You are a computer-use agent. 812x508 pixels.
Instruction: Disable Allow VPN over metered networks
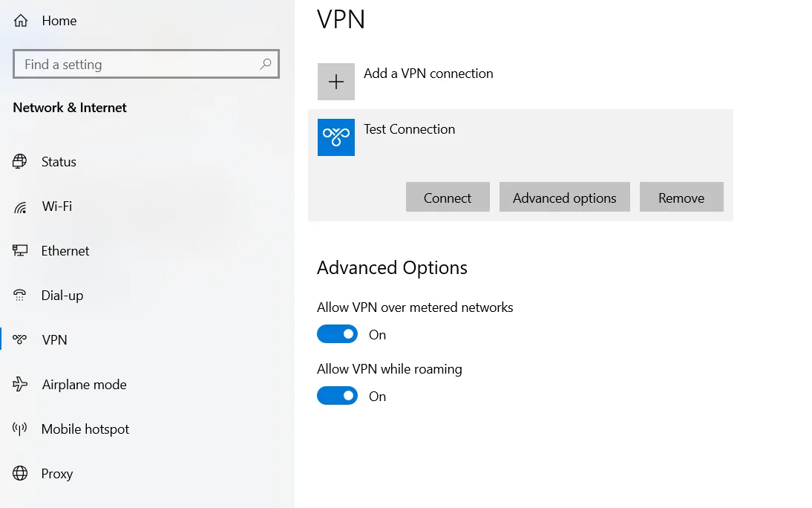click(x=337, y=333)
